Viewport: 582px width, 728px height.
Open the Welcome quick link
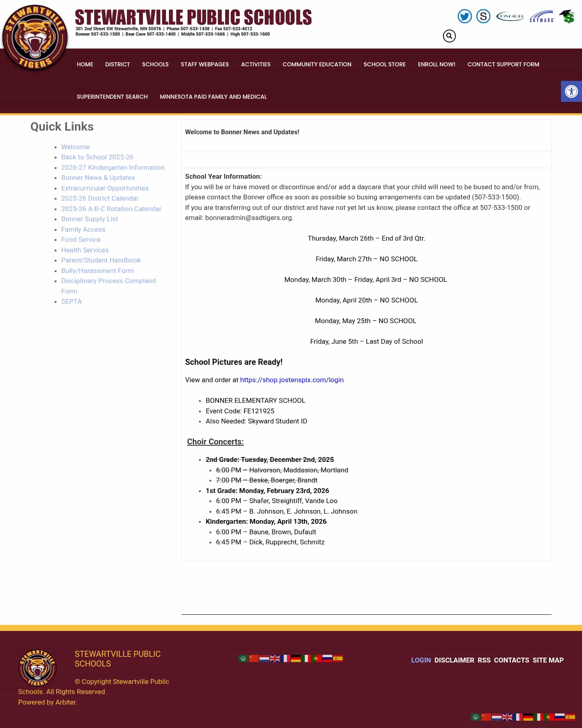[76, 147]
